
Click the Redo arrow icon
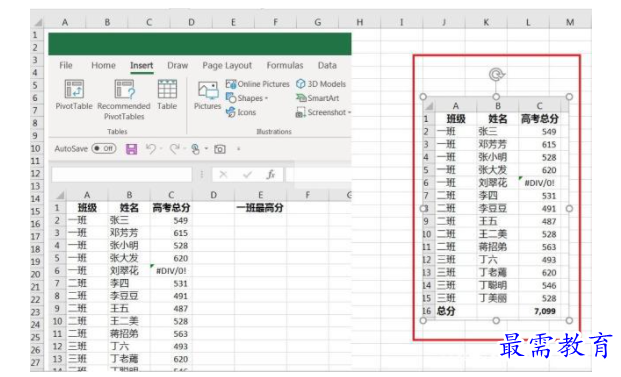[x=174, y=149]
